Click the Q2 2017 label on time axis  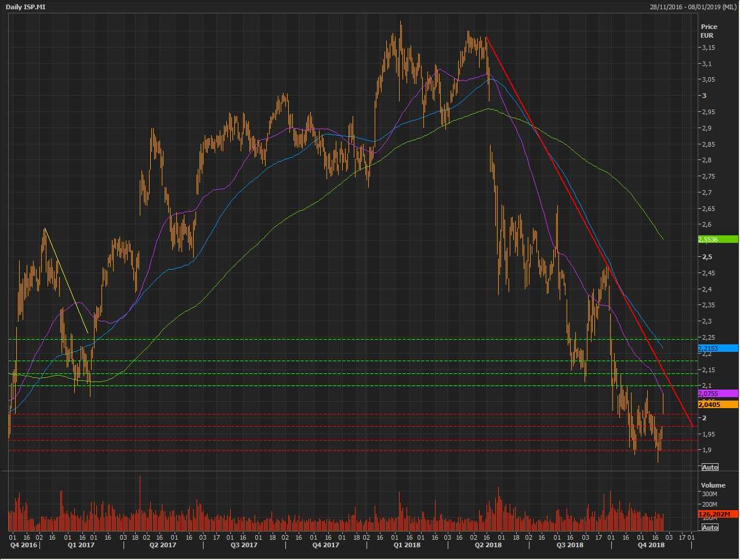[162, 545]
